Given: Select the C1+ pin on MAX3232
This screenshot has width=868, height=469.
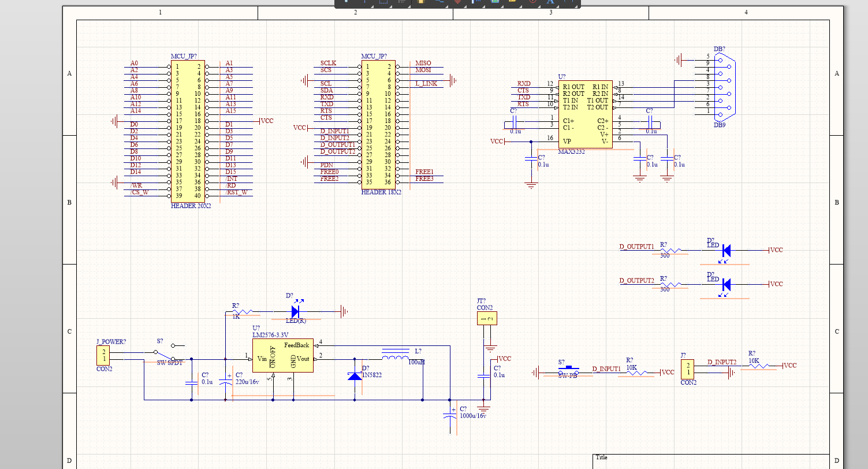Looking at the screenshot, I should pos(568,120).
